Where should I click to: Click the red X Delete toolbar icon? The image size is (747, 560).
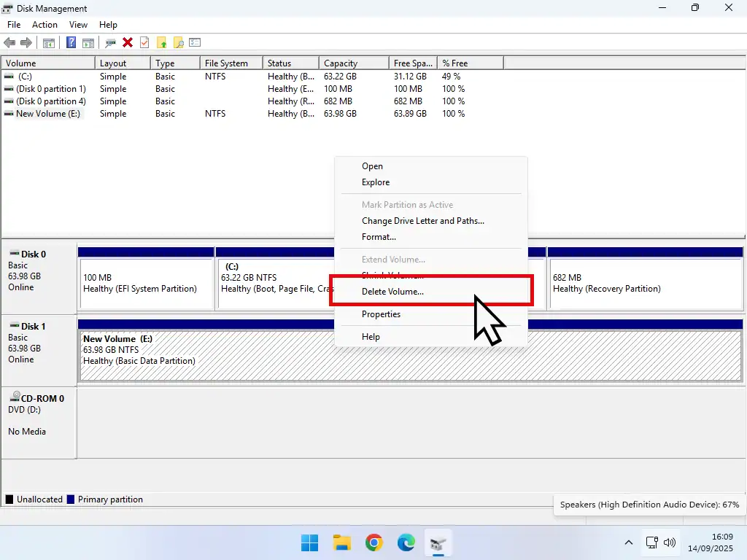(127, 43)
